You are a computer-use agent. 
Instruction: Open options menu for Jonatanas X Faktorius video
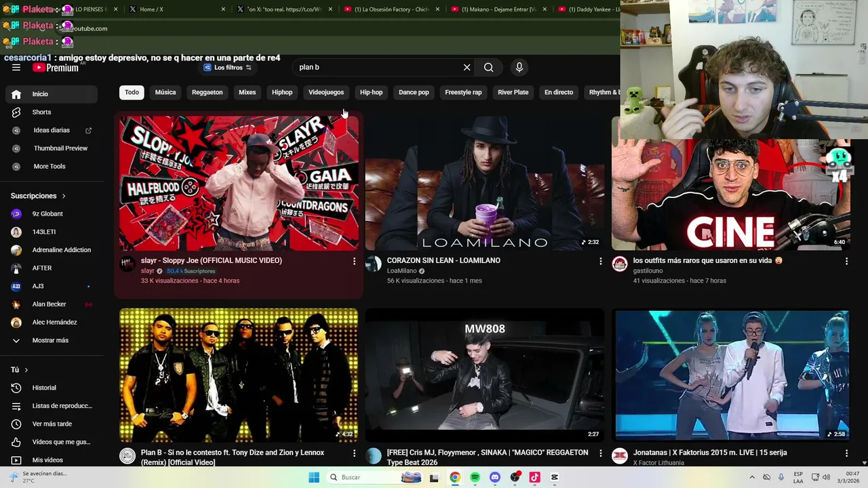click(846, 453)
